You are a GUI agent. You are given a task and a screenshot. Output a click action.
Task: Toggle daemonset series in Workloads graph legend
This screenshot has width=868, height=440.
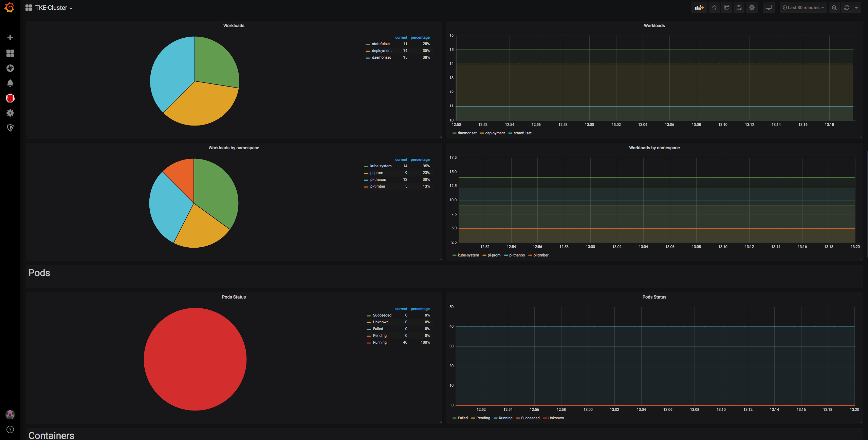tap(467, 133)
